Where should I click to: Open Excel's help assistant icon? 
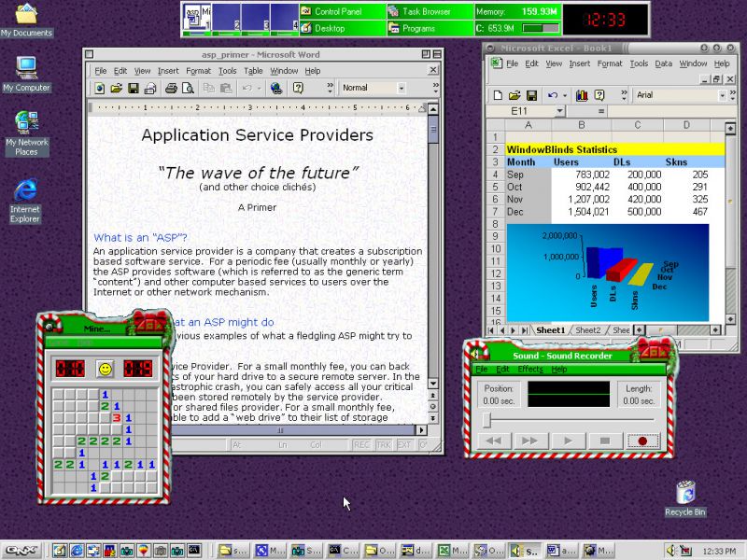point(599,95)
